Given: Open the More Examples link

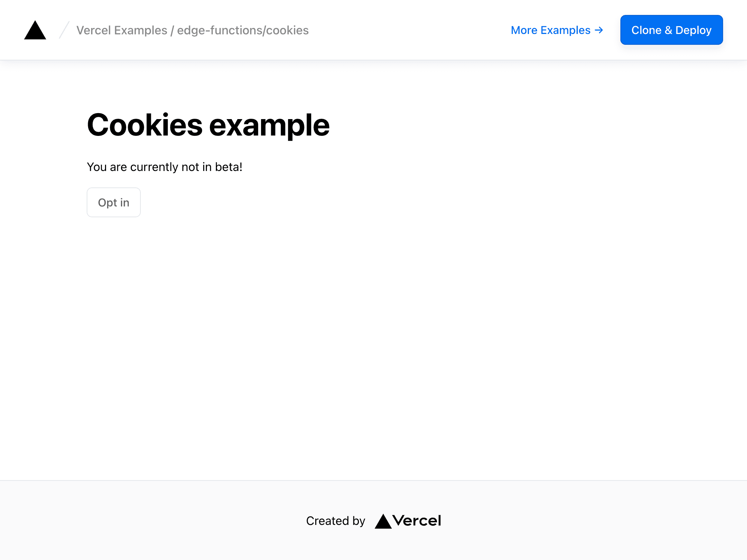Looking at the screenshot, I should (549, 30).
